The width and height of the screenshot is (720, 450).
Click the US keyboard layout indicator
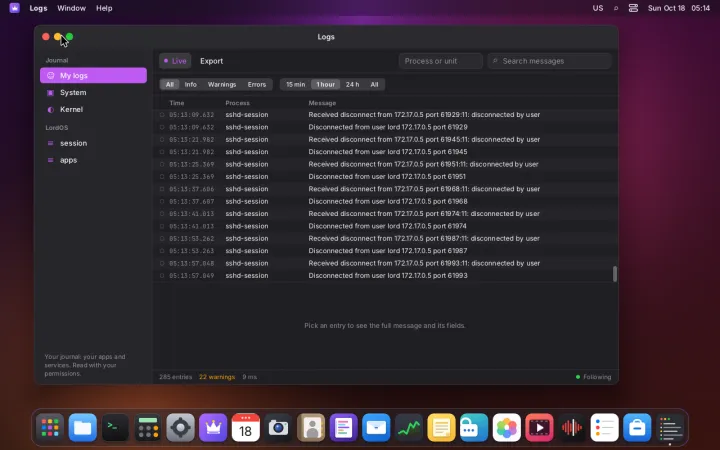point(597,8)
